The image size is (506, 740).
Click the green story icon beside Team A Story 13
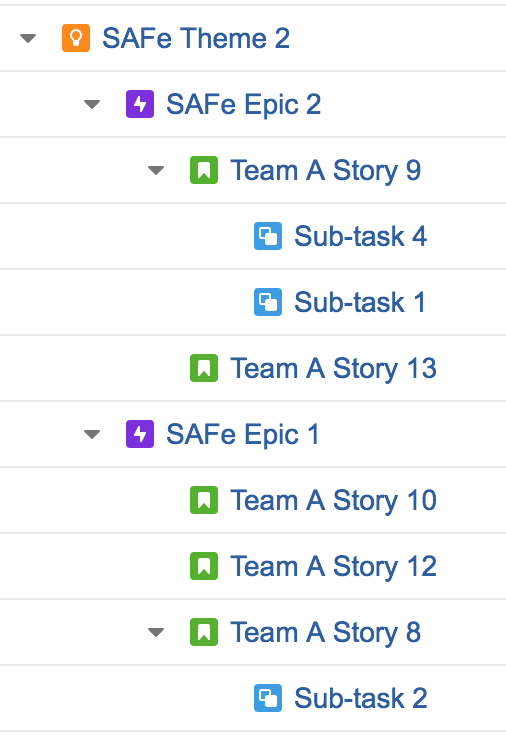(x=204, y=368)
